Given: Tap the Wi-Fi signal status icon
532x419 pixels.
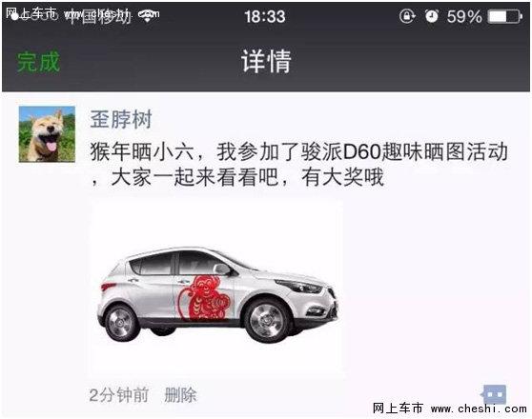Looking at the screenshot, I should pos(147,16).
